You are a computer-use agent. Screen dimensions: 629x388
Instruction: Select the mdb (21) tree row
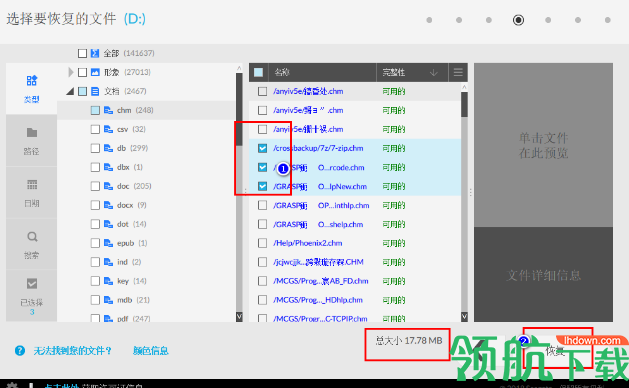pyautogui.click(x=146, y=300)
